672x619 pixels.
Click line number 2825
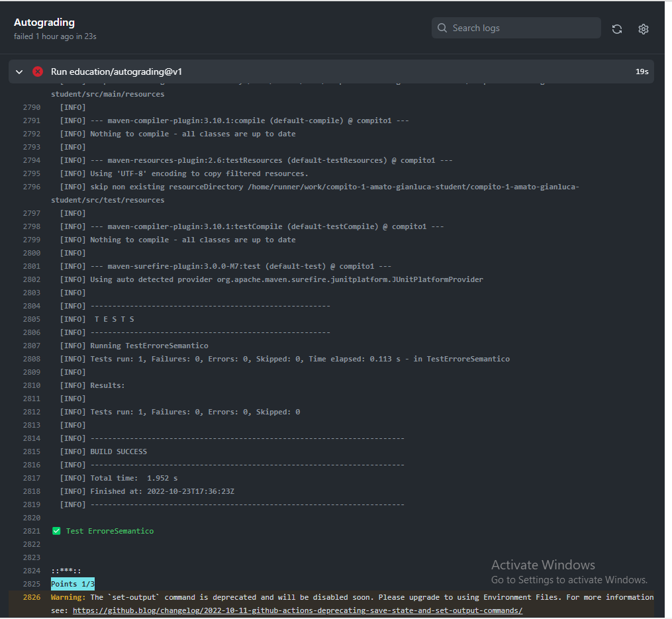click(32, 584)
